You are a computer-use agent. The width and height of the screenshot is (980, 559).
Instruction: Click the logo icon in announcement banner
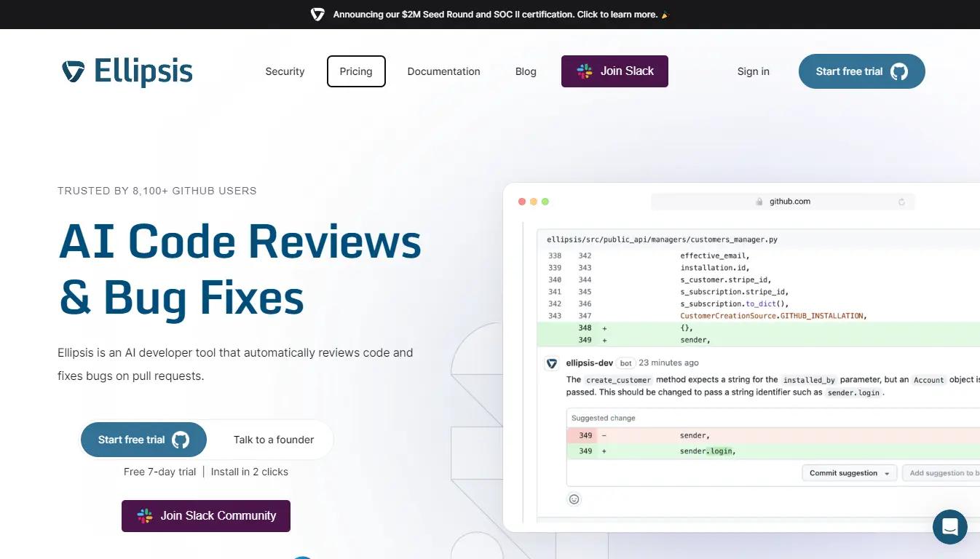[x=317, y=15]
